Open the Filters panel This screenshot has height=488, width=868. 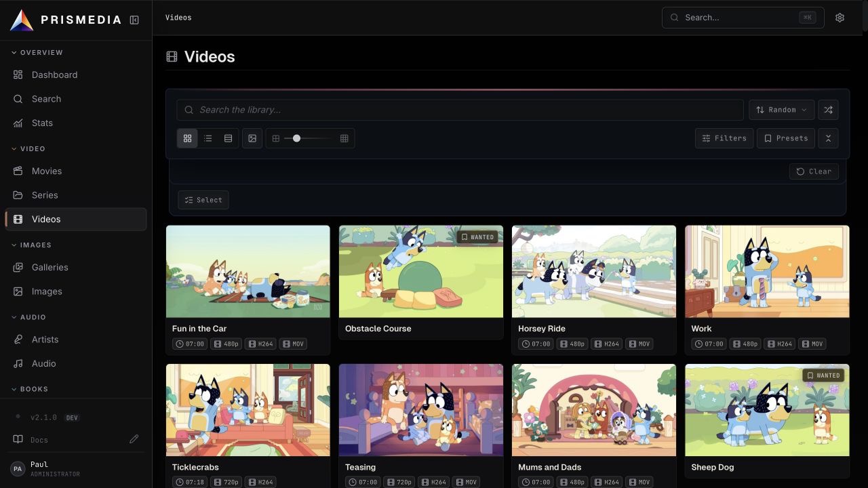(724, 138)
